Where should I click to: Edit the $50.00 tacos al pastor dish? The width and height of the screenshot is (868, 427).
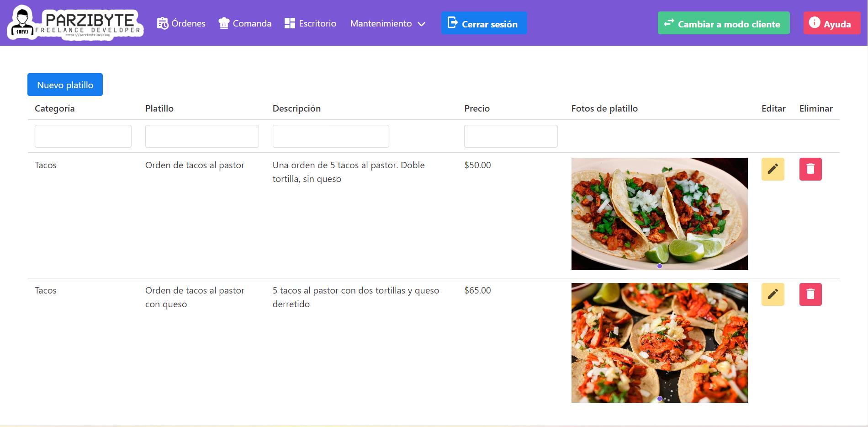[x=773, y=169]
